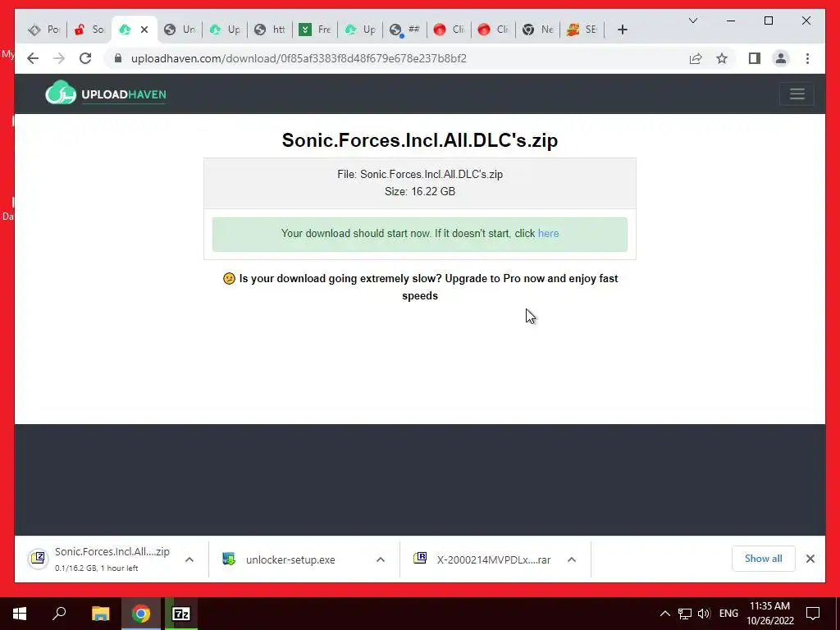The image size is (840, 630).
Task: Expand options for unlocker-setup.exe
Action: [381, 559]
